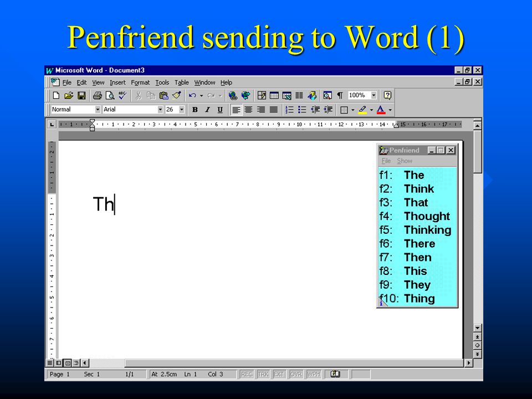
Task: Save the document with the floppy disk icon
Action: coord(81,96)
